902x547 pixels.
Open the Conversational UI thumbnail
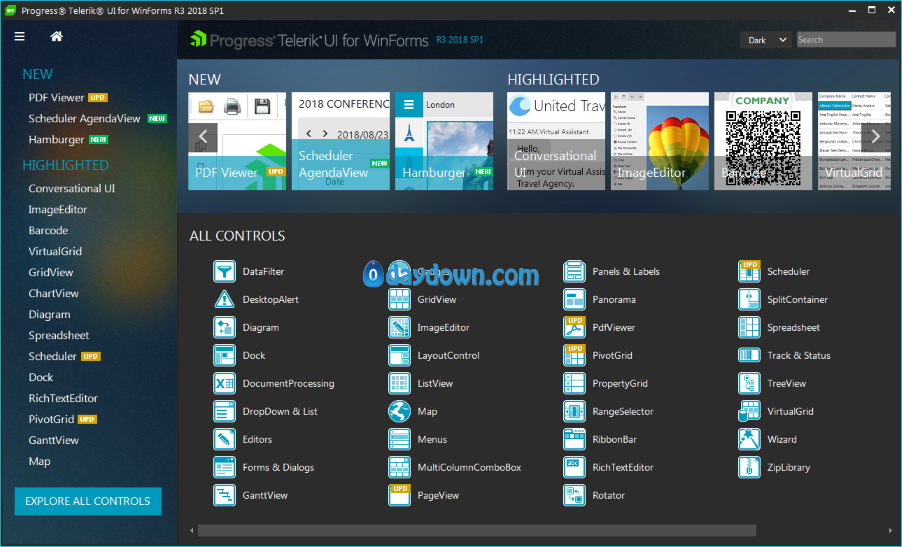pos(556,141)
